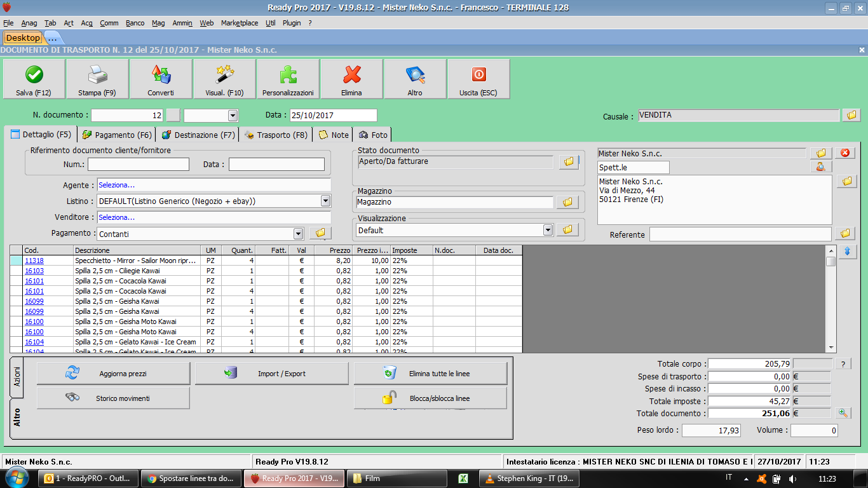Click folder icon next to customer name Mister Neko
Screen dimensions: 868x488
tap(820, 153)
